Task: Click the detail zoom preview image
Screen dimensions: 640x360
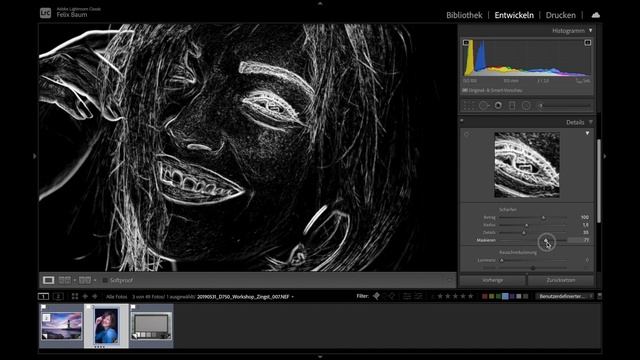Action: [527, 165]
